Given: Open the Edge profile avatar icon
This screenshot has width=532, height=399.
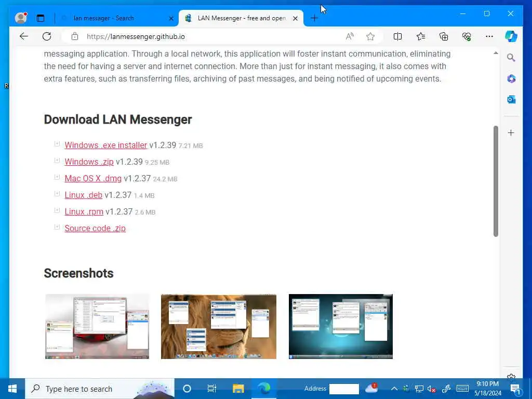Looking at the screenshot, I should click(x=21, y=18).
